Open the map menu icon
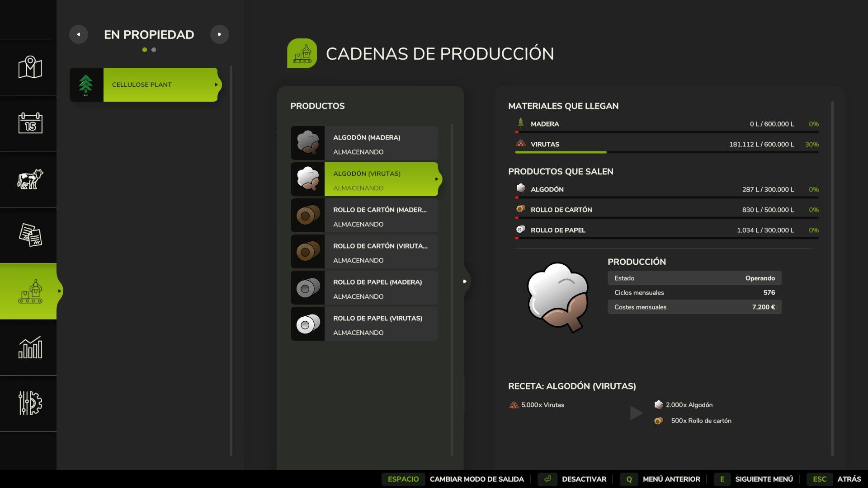 pos(30,67)
